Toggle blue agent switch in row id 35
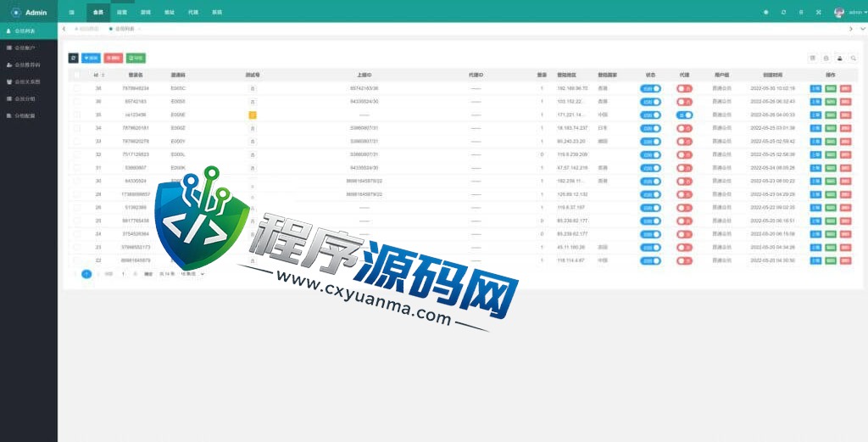Image resolution: width=868 pixels, height=442 pixels. tap(684, 115)
